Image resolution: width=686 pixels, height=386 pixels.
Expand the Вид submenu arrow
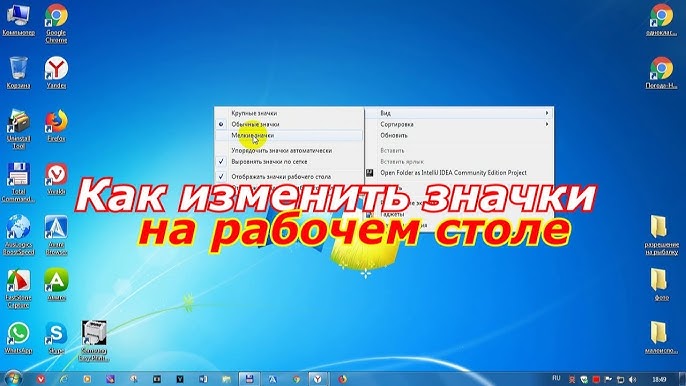pos(547,113)
